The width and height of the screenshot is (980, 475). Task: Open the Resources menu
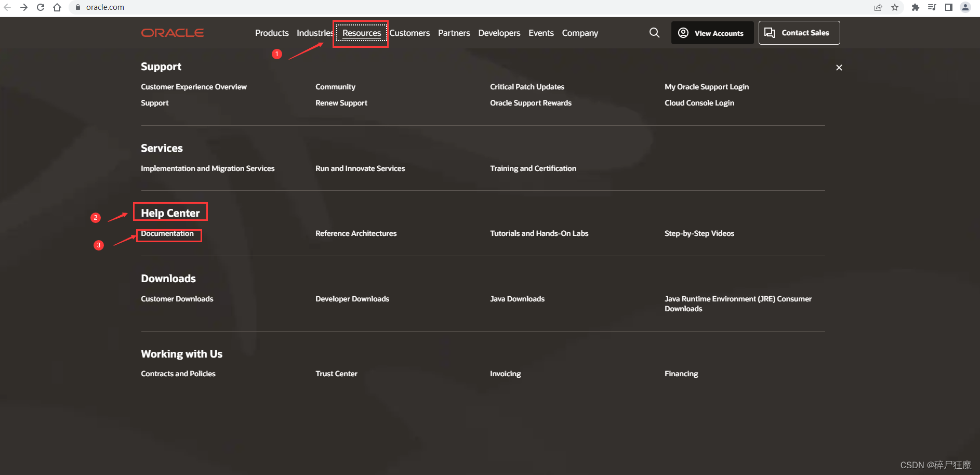pyautogui.click(x=362, y=33)
